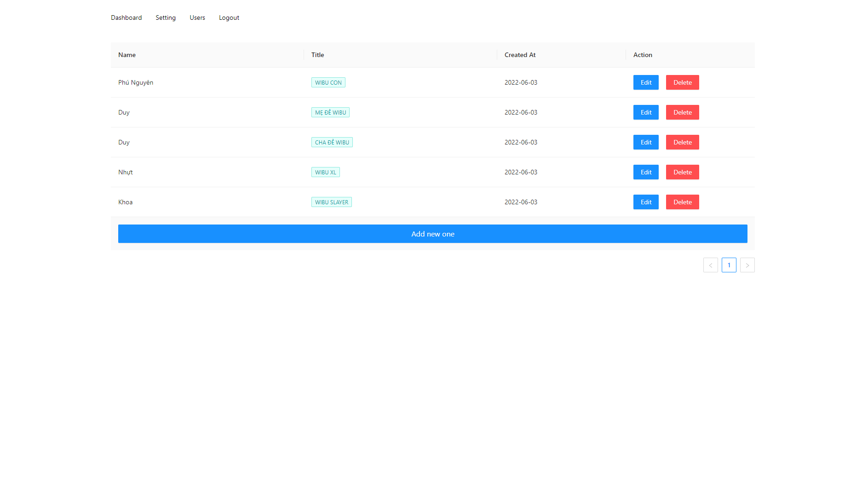Open the Dashboard menu item
The width and height of the screenshot is (868, 484).
point(126,17)
